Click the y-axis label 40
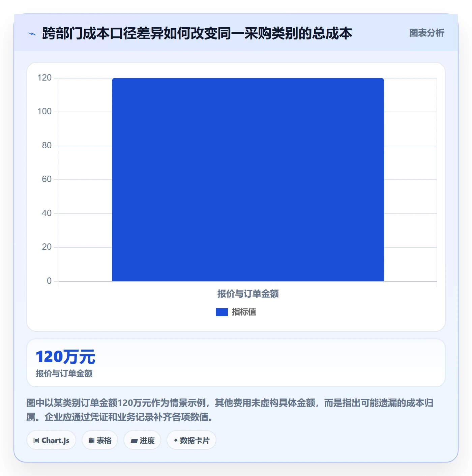This screenshot has width=472, height=476. pyautogui.click(x=47, y=213)
